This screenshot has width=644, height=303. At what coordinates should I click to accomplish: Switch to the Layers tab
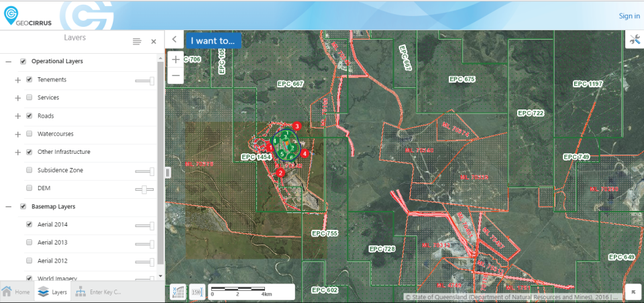52,292
